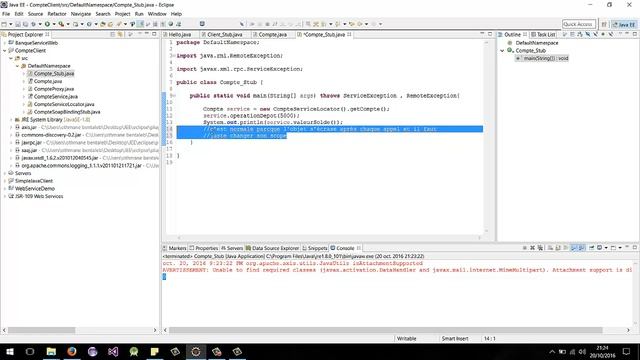
Task: Click the Writable status bar entry
Action: tap(407, 339)
